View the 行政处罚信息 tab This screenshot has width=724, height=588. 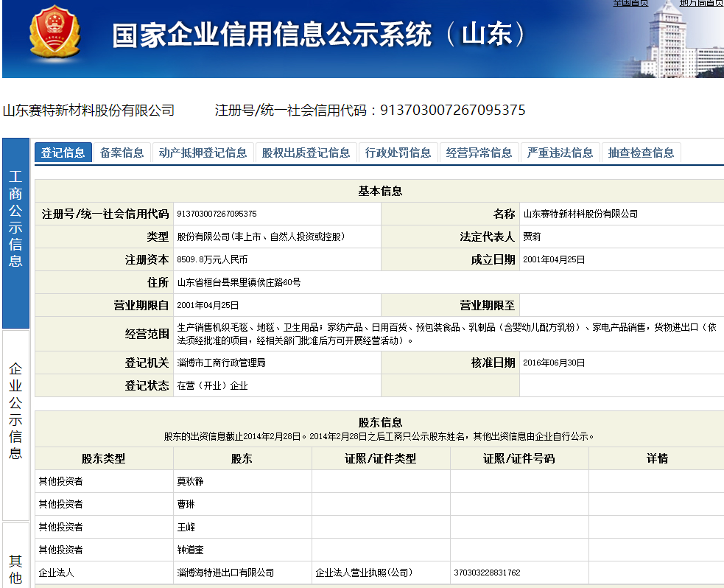click(398, 153)
